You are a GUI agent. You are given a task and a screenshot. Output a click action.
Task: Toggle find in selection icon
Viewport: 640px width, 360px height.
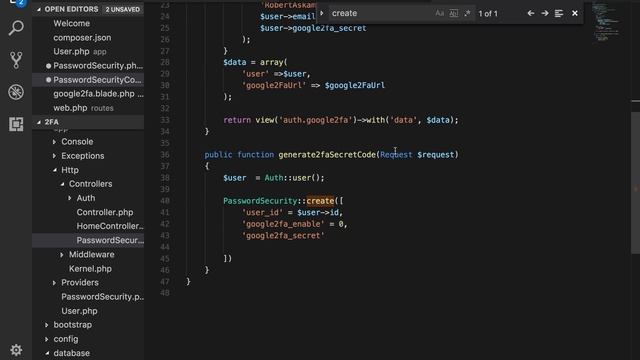[559, 13]
